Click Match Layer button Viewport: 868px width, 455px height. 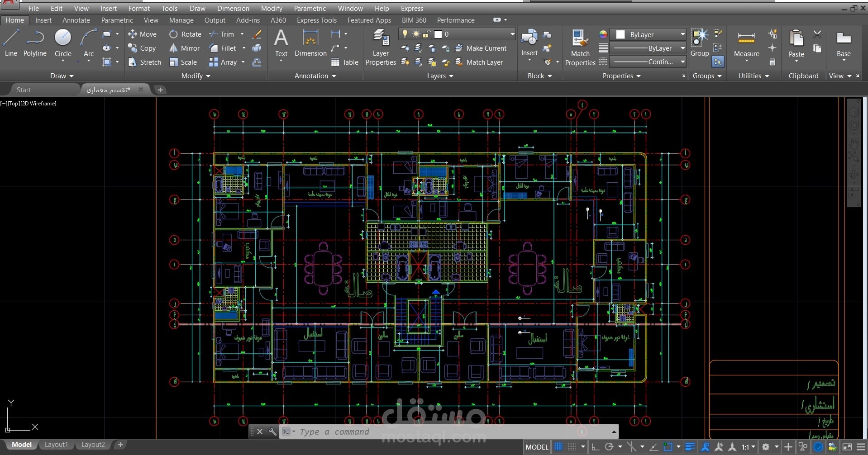(x=479, y=62)
